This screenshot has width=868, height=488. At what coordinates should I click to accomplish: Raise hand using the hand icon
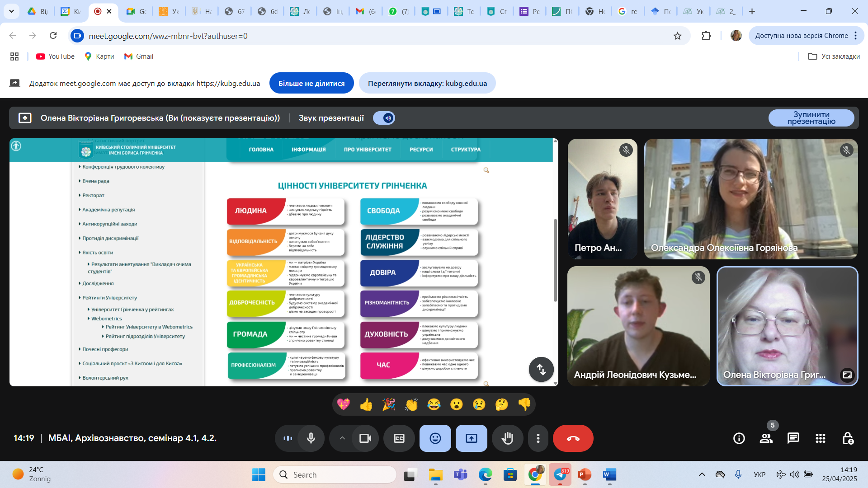click(x=507, y=438)
